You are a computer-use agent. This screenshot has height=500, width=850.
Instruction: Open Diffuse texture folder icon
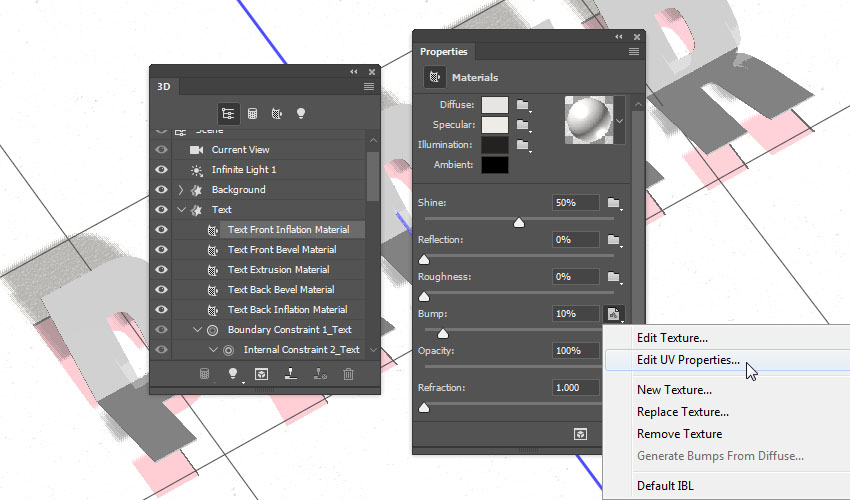pos(523,105)
